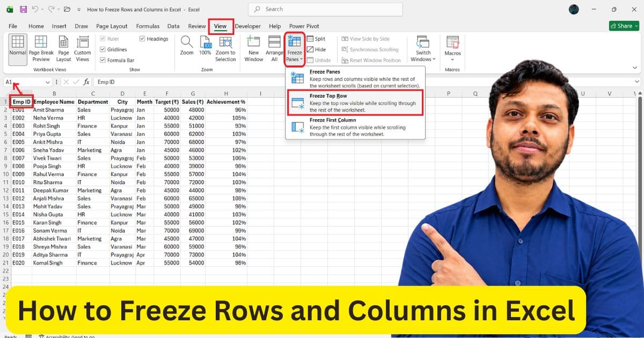Select column header D

pos(122,93)
